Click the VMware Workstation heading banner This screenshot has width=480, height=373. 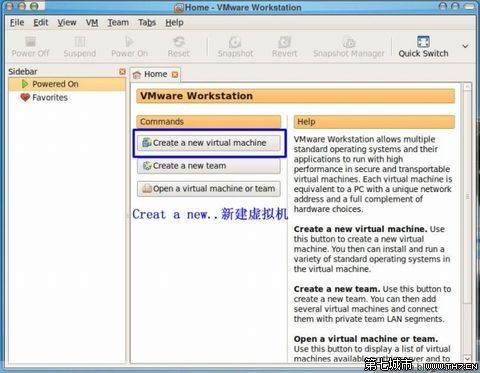click(295, 96)
